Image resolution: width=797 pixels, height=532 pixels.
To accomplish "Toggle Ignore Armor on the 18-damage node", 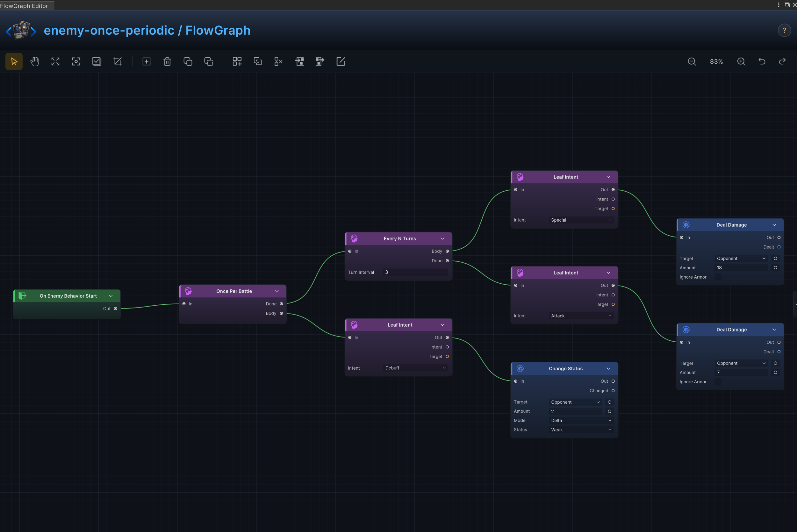I will [718, 277].
